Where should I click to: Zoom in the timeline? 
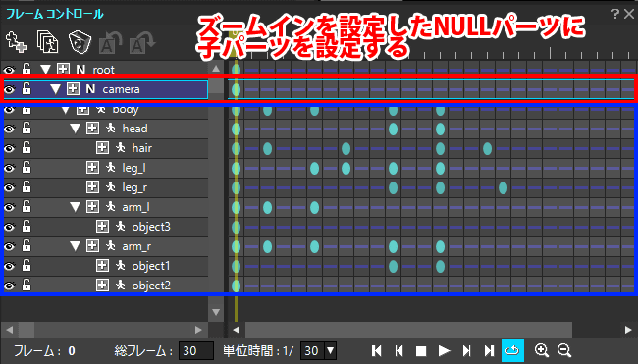click(542, 350)
